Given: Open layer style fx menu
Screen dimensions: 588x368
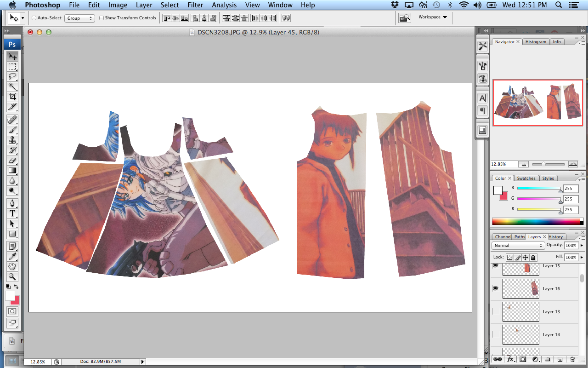Looking at the screenshot, I should (x=510, y=359).
